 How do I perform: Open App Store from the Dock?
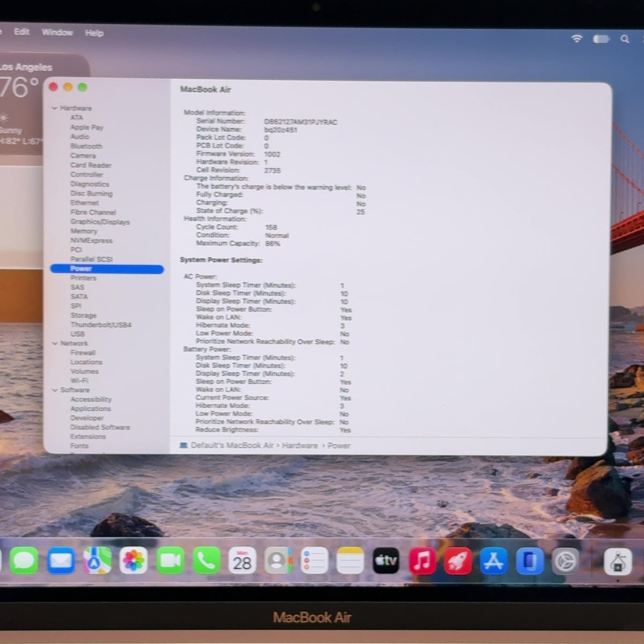(494, 561)
